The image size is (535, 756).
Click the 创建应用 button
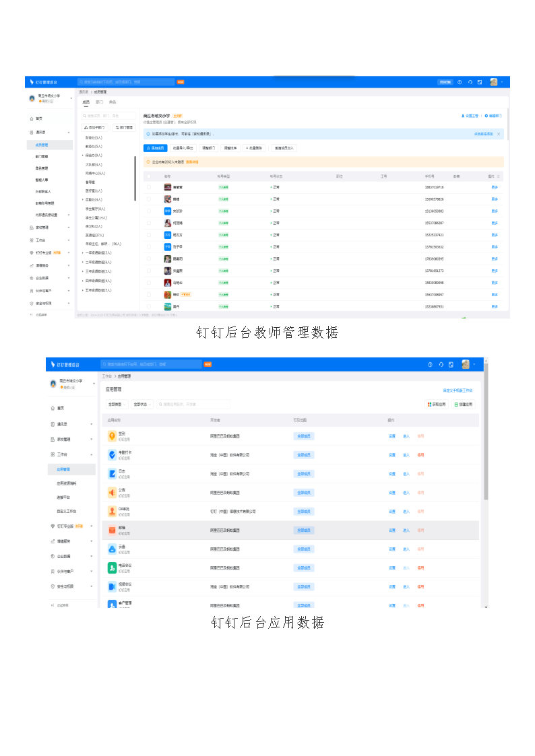tap(464, 405)
